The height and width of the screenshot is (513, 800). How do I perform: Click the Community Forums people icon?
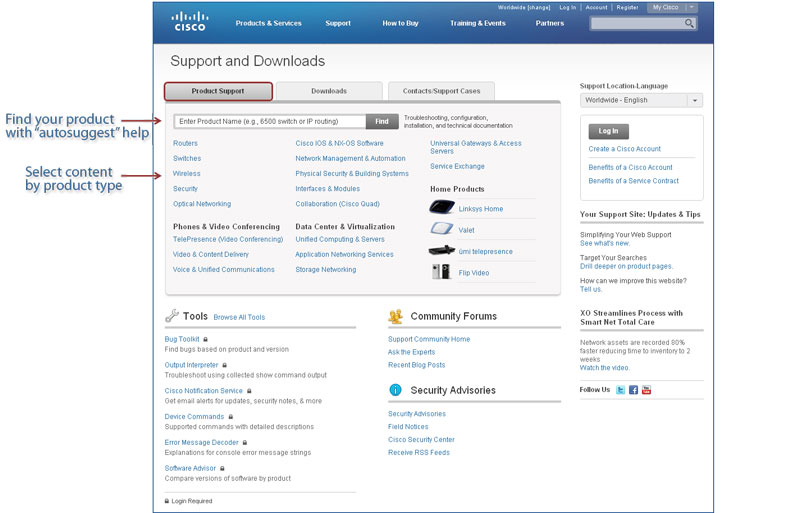(x=395, y=316)
